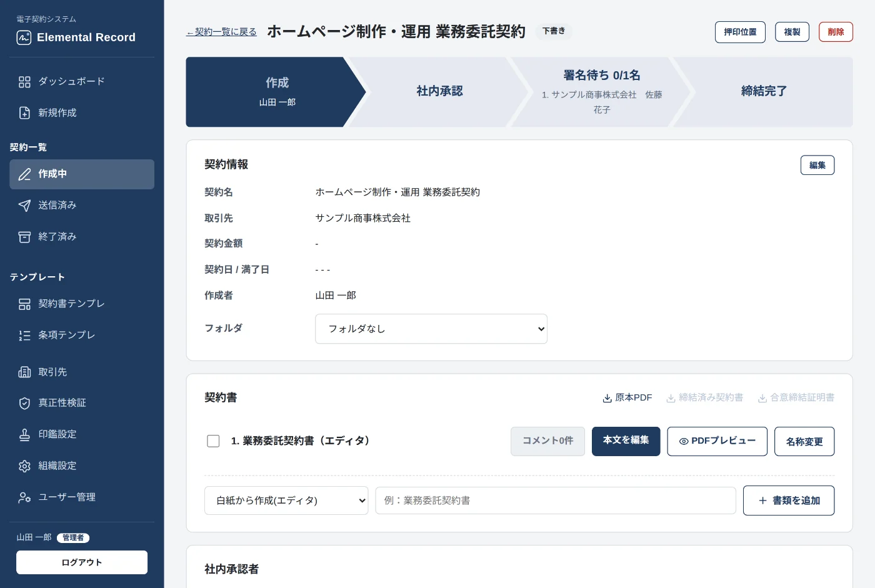The height and width of the screenshot is (588, 875).
Task: Click the 条項テンプレ numbered list icon
Action: [x=24, y=336]
